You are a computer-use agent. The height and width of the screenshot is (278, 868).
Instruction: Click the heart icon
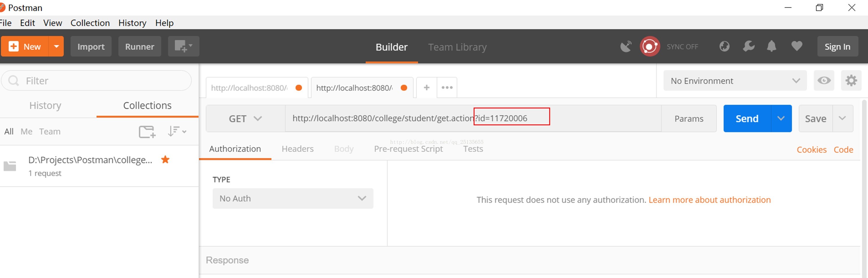click(x=797, y=46)
